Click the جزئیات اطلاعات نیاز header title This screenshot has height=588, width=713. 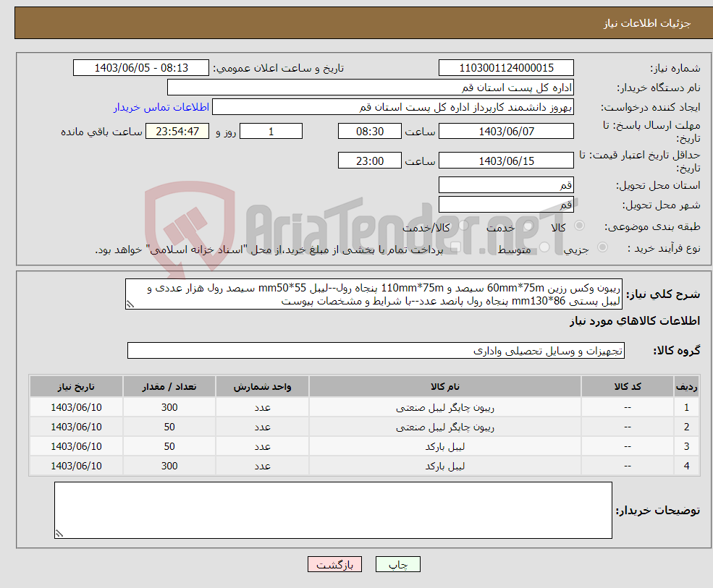pyautogui.click(x=646, y=23)
